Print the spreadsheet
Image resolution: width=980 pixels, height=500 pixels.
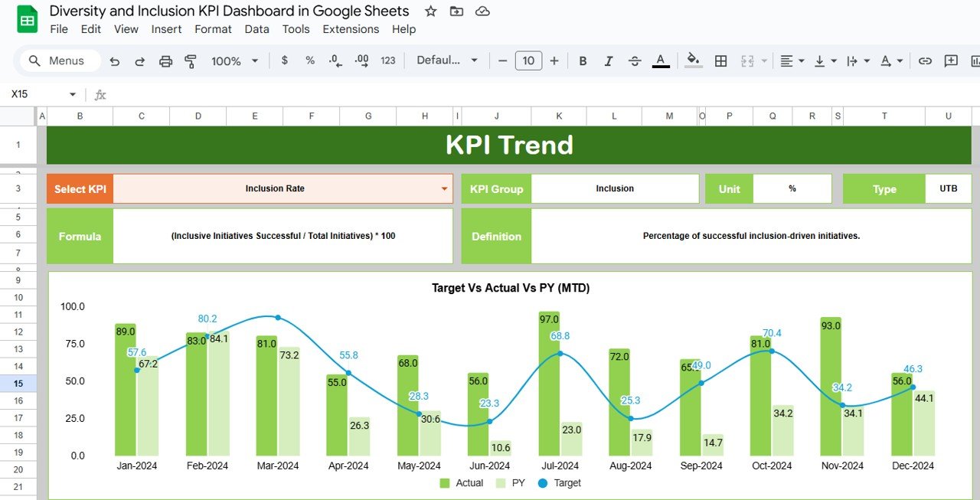pos(165,61)
